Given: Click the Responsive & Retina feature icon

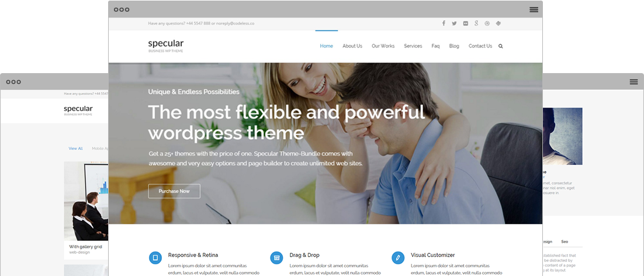Looking at the screenshot, I should (x=155, y=258).
